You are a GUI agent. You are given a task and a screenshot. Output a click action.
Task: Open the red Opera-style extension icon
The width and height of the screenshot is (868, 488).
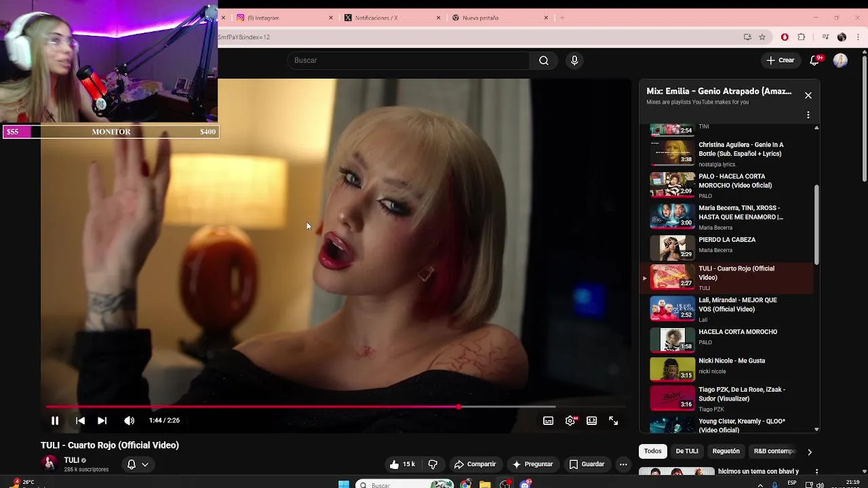pos(785,37)
